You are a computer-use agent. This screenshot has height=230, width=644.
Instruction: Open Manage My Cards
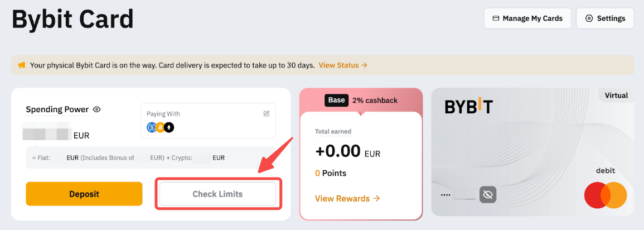527,18
